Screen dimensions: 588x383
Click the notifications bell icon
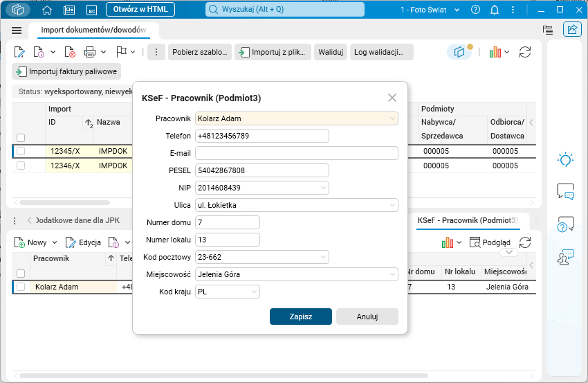(495, 10)
